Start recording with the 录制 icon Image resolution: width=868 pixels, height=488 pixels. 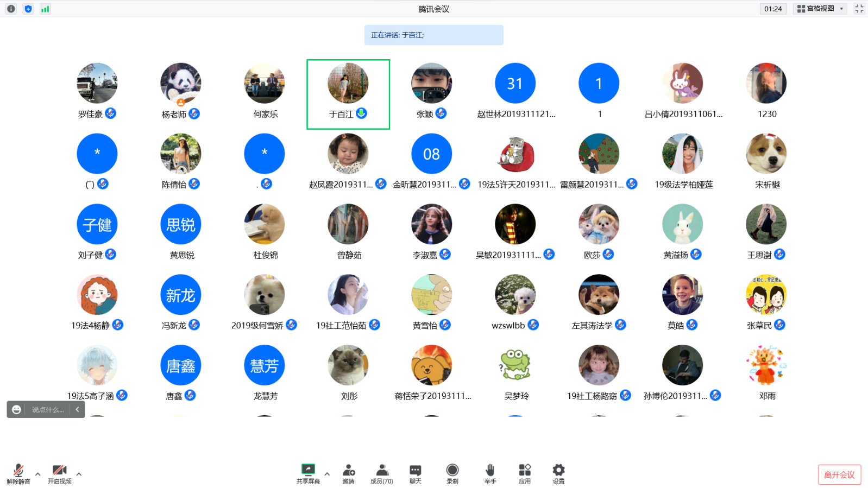pyautogui.click(x=452, y=473)
